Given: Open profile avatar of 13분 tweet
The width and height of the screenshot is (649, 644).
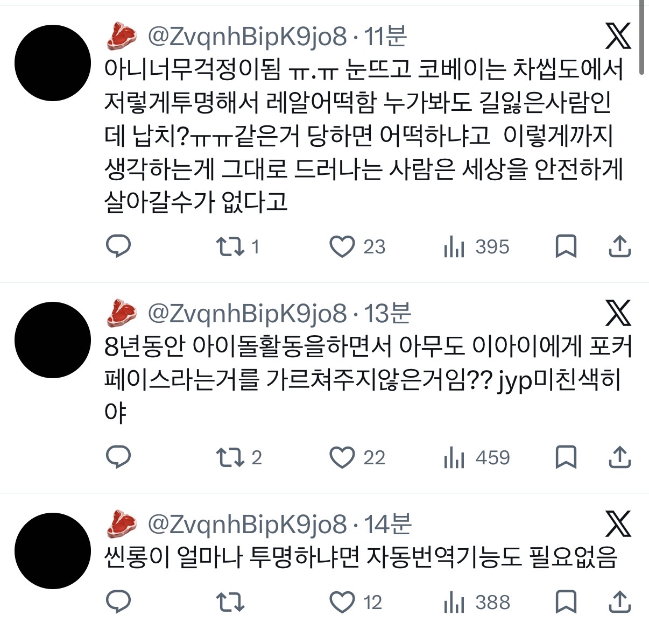Looking at the screenshot, I should (53, 340).
